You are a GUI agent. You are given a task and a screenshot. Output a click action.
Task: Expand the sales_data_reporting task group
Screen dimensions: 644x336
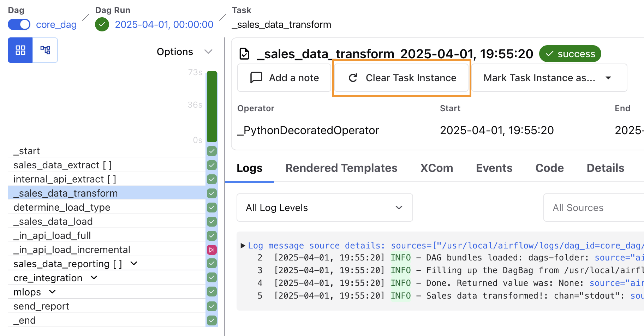133,263
